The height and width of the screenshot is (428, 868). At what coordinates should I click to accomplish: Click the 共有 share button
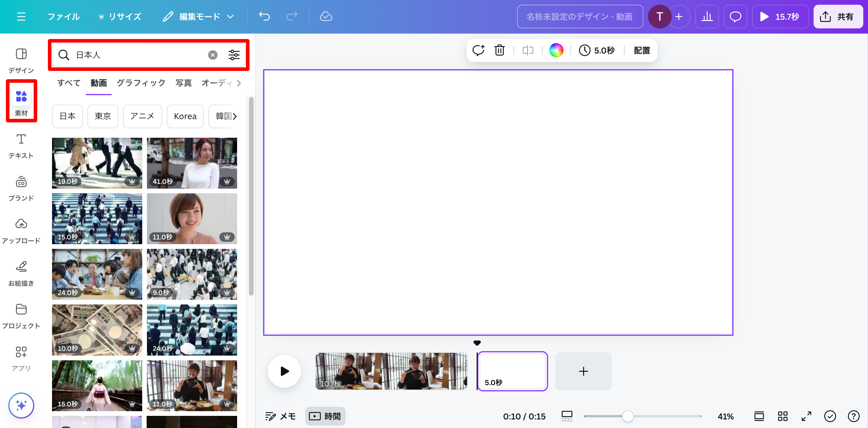(838, 17)
